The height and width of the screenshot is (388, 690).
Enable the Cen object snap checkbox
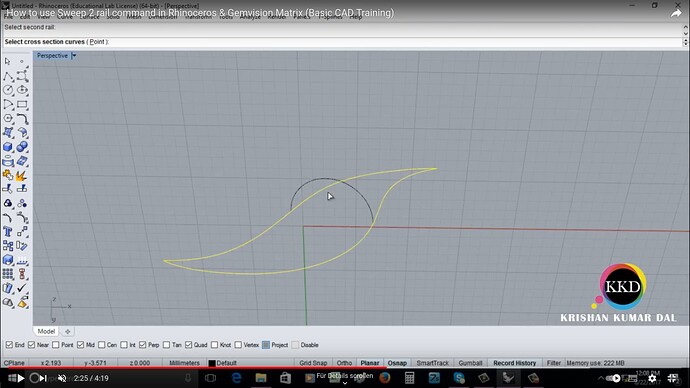tap(102, 345)
